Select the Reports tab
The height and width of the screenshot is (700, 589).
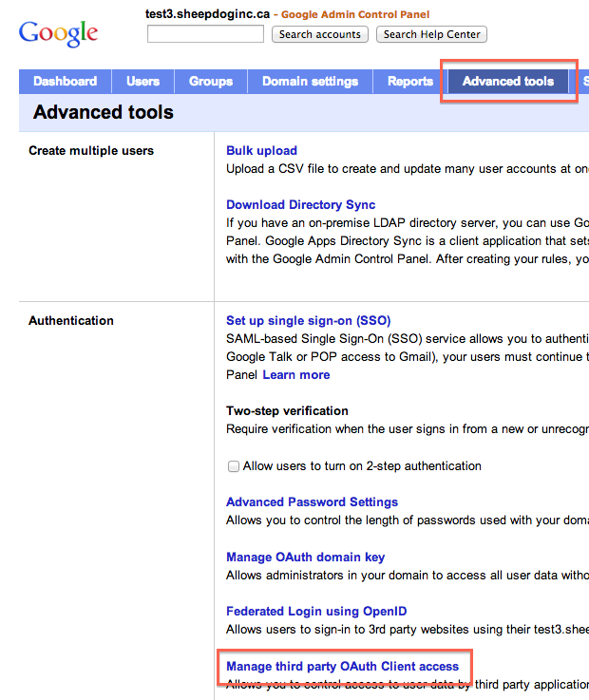410,82
